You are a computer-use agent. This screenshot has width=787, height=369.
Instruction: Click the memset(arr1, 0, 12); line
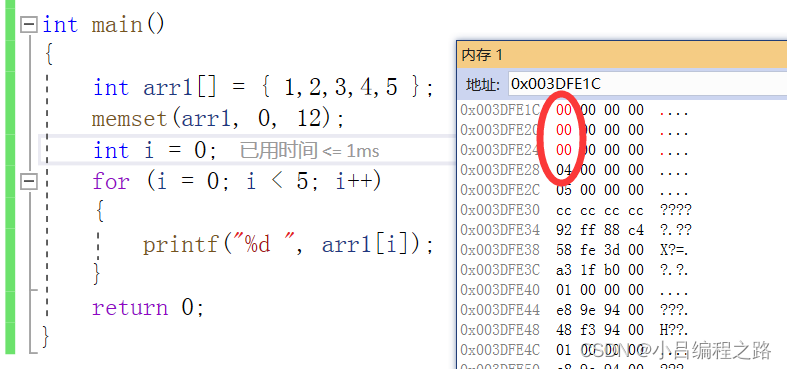(x=218, y=119)
